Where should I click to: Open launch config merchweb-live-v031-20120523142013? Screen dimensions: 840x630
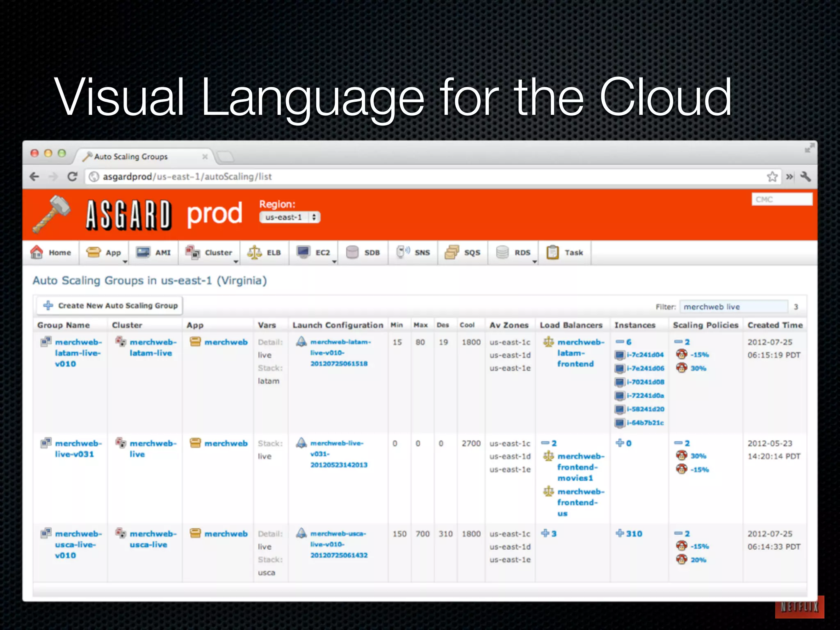click(339, 454)
